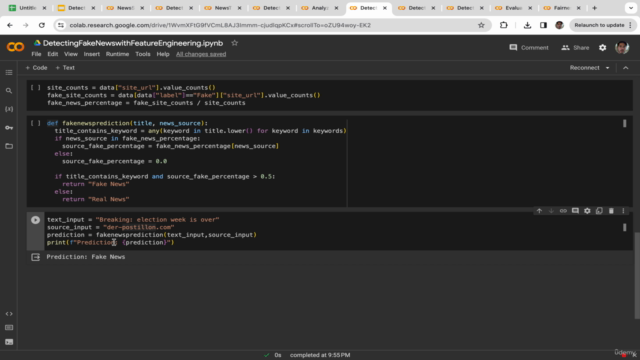
Task: Open the terminal icon at sidebar bottom
Action: point(9,342)
